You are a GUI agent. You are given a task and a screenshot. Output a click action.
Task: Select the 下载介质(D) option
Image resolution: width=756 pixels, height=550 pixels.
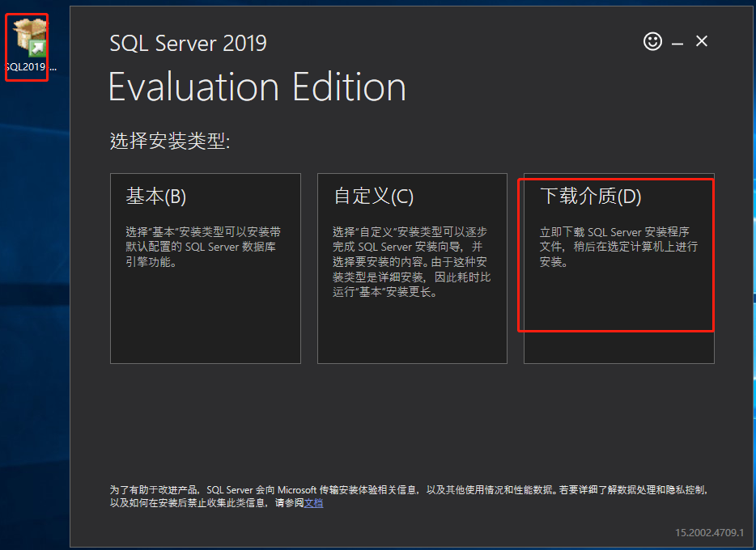coord(619,269)
